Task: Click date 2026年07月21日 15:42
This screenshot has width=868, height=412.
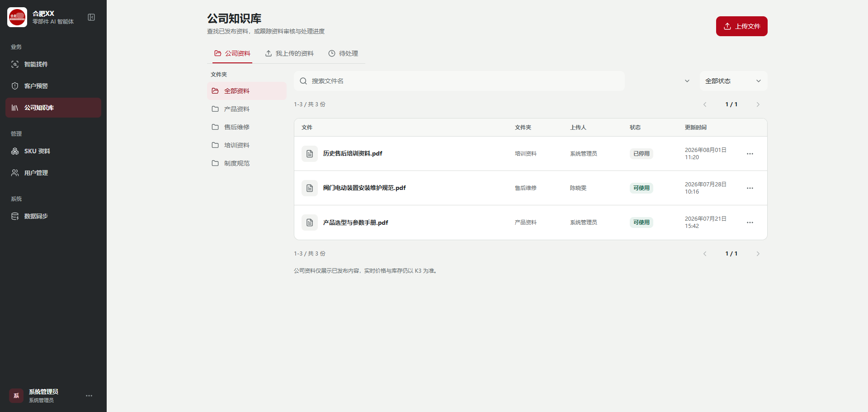Action: pos(706,223)
